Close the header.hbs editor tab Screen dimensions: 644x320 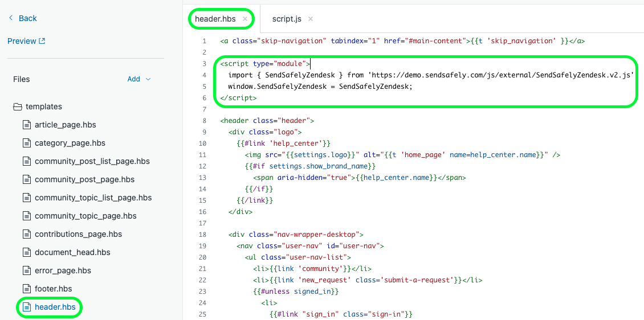[245, 19]
